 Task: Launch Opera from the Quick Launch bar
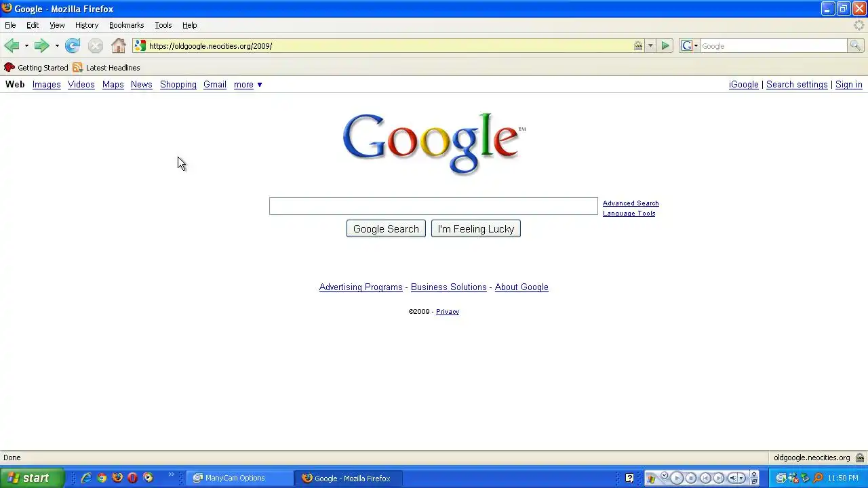click(132, 478)
